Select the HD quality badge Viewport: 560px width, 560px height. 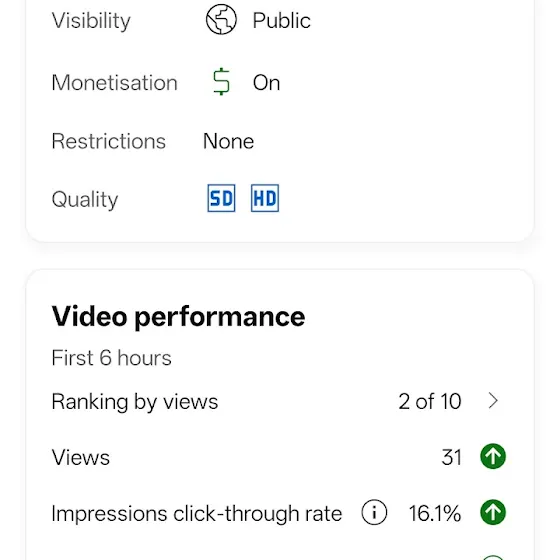tap(265, 198)
